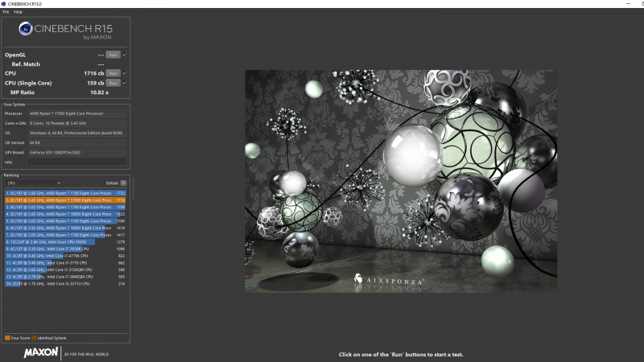
Task: Click the Info text field
Action: tap(76, 162)
